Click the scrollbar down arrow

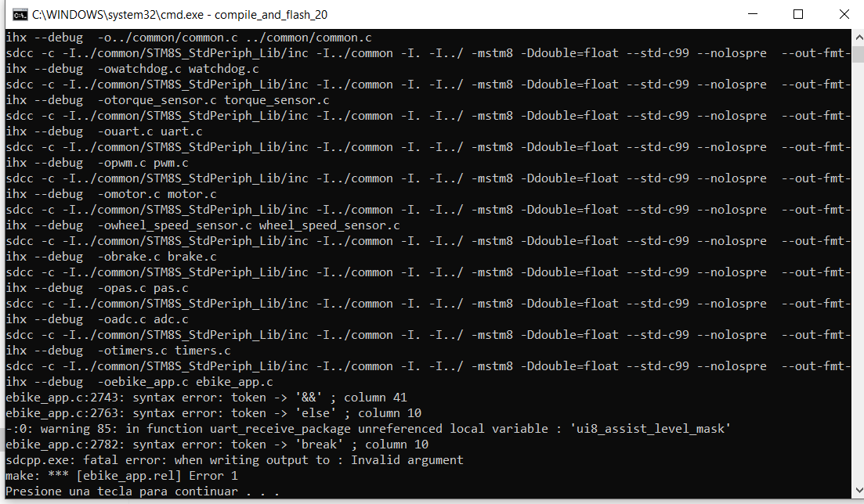859,490
